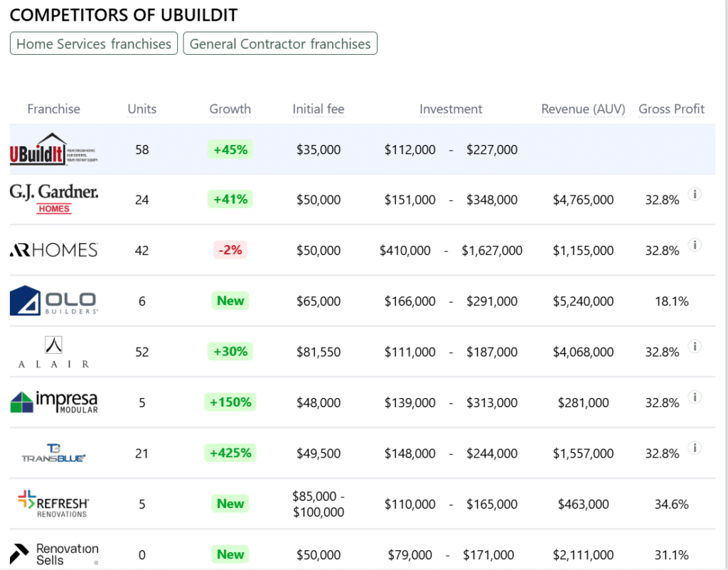Image resolution: width=728 pixels, height=570 pixels.
Task: Select the $463,000 revenue value
Action: (x=583, y=504)
